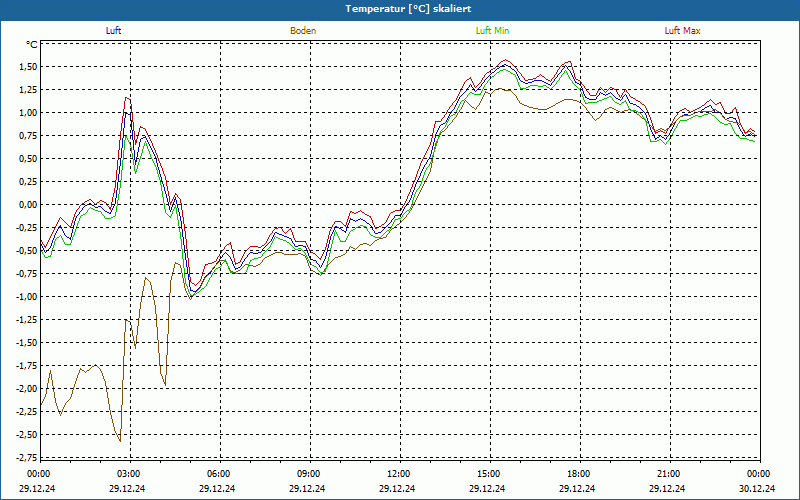Image resolution: width=800 pixels, height=500 pixels.
Task: Click the °C axis unit label
Action: pyautogui.click(x=31, y=45)
